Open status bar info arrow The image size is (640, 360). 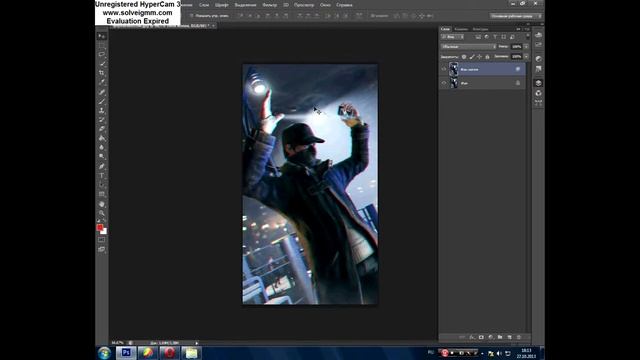coord(196,343)
